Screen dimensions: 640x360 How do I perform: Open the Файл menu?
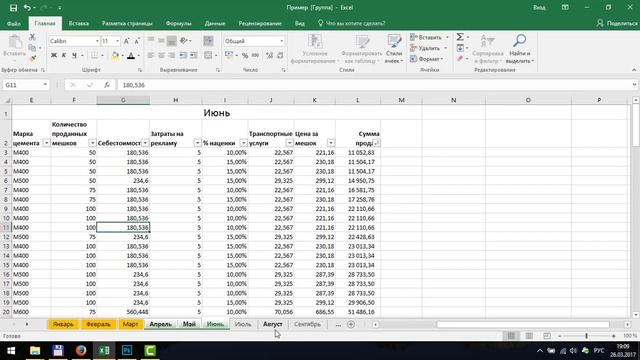point(14,24)
